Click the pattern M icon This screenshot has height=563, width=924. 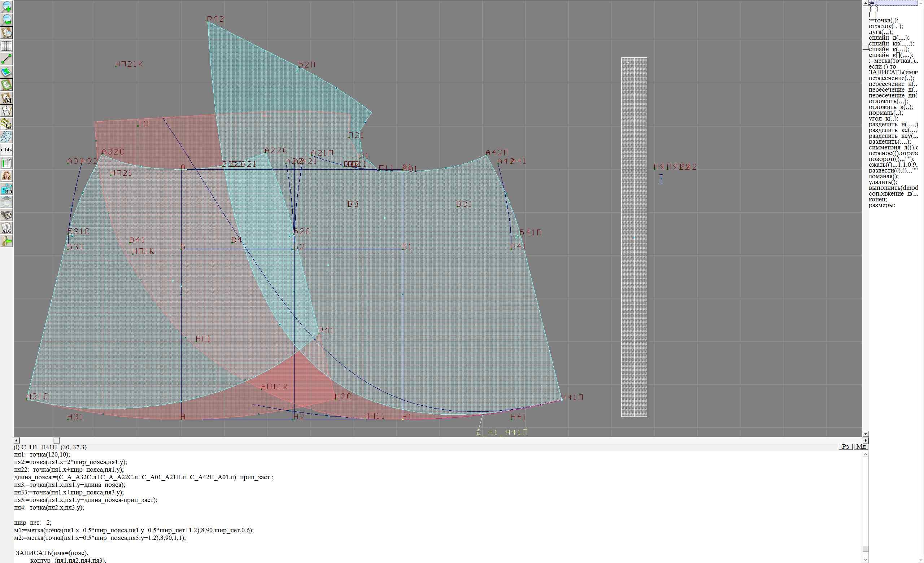click(x=7, y=98)
